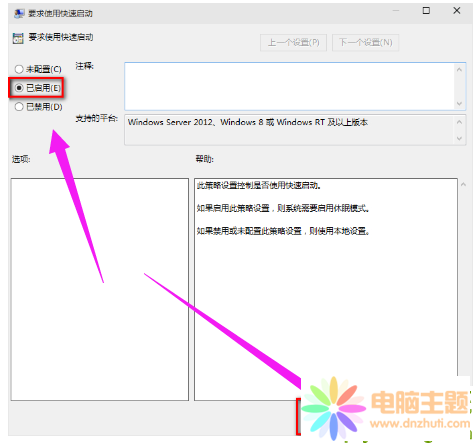Click help line 如果启用此策略设置
Image resolution: width=475 pixels, height=446 pixels.
point(283,208)
